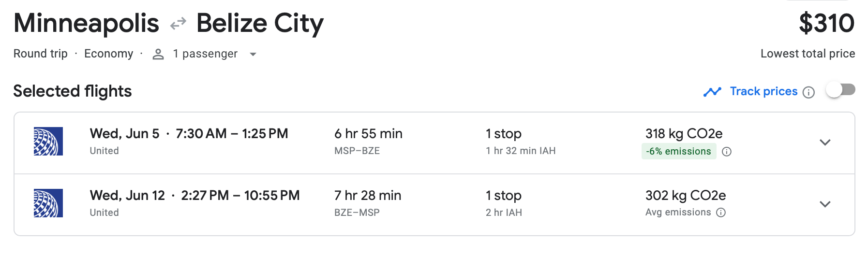Click the 302 kg CO2e emissions value
The image size is (868, 255).
pyautogui.click(x=685, y=196)
